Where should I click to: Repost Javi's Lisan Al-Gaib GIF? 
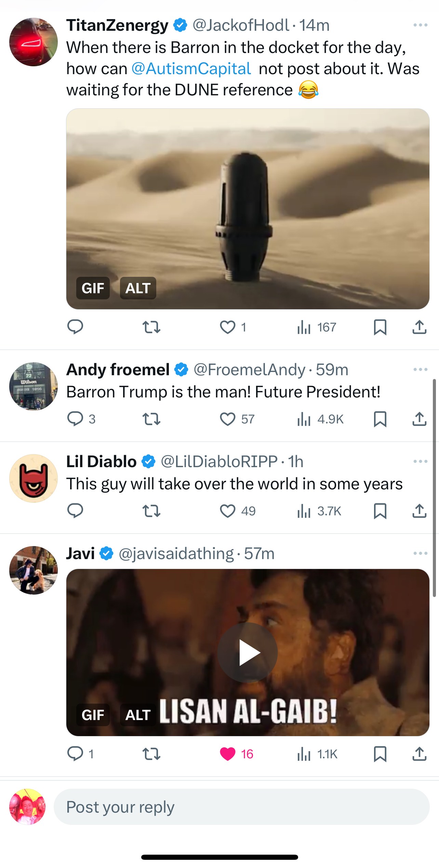point(151,754)
